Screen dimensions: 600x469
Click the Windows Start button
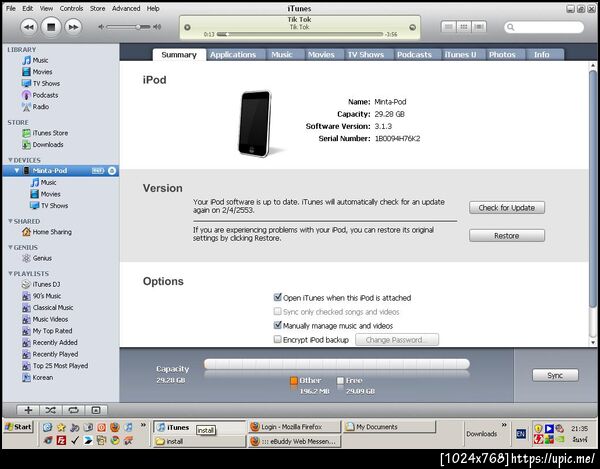19,427
